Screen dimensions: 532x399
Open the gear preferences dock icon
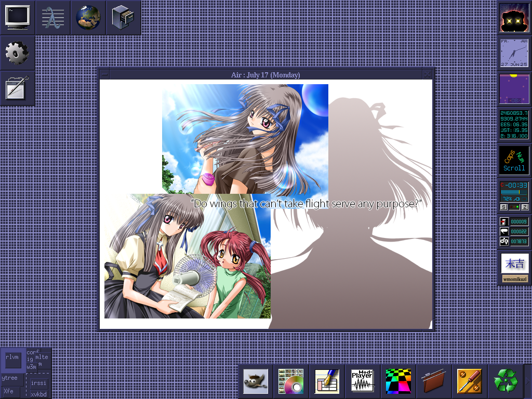17,52
